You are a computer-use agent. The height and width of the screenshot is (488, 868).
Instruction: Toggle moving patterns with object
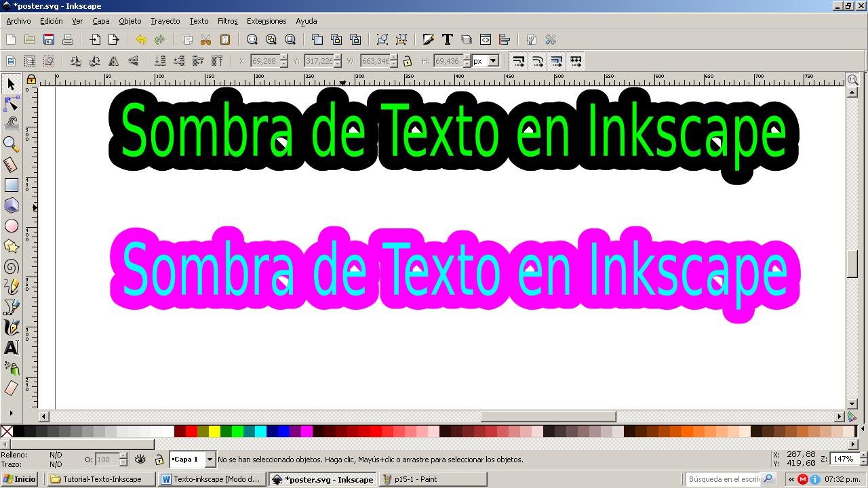(576, 61)
